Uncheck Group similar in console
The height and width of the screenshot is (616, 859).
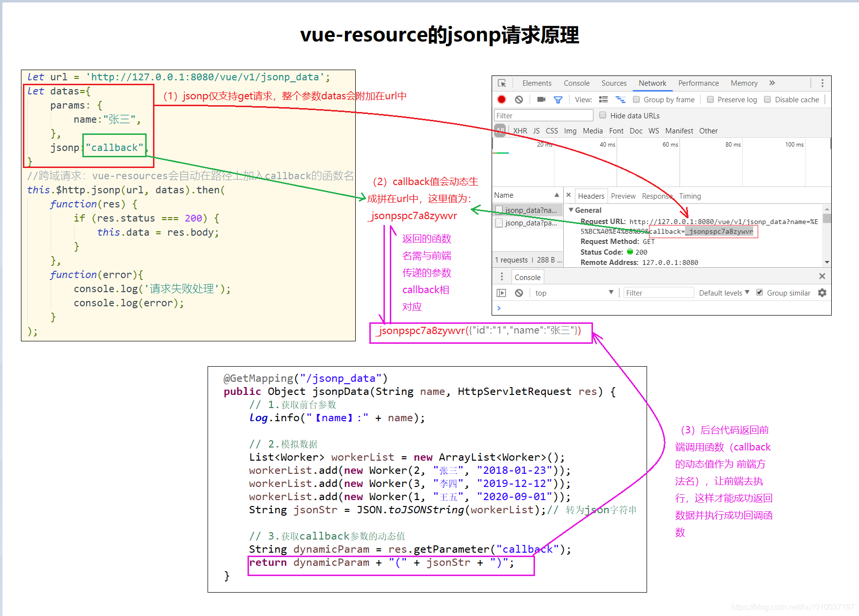759,293
